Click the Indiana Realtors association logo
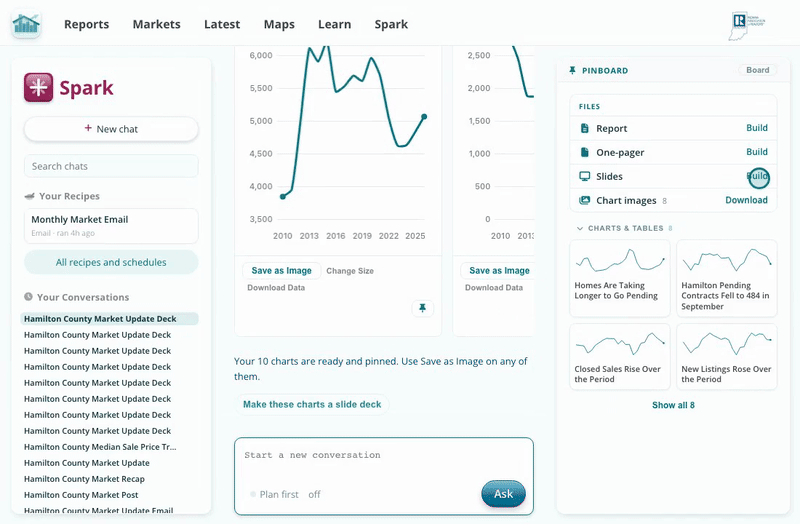This screenshot has width=800, height=524. [746, 26]
